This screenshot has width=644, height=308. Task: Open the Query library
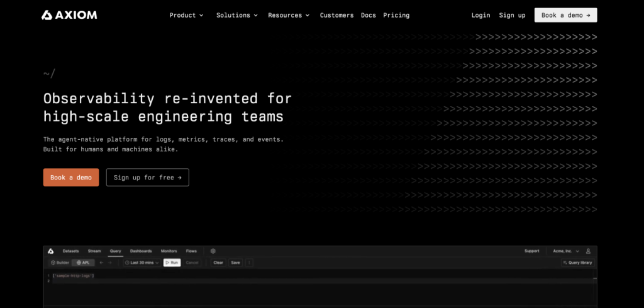click(x=577, y=263)
